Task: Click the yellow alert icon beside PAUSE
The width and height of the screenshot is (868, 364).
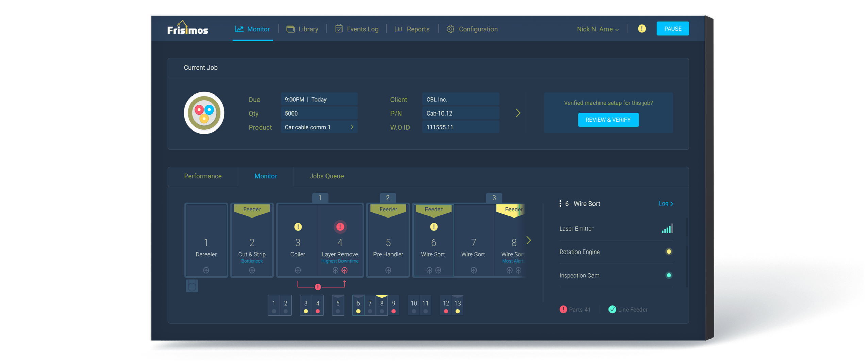Action: pos(641,29)
